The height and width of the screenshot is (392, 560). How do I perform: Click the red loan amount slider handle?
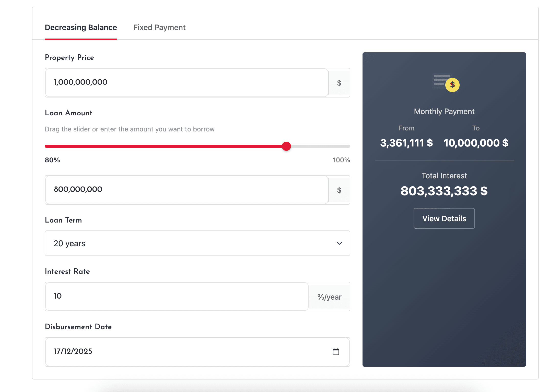pos(286,146)
